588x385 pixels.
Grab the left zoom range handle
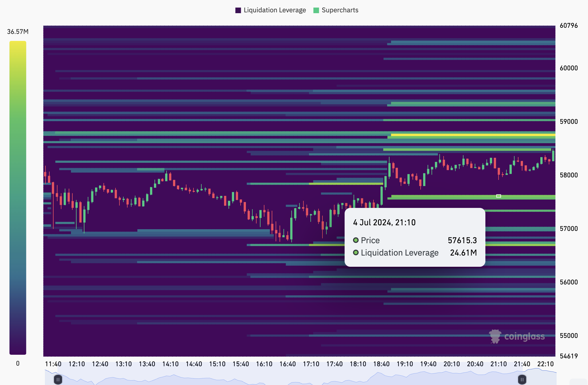click(58, 380)
